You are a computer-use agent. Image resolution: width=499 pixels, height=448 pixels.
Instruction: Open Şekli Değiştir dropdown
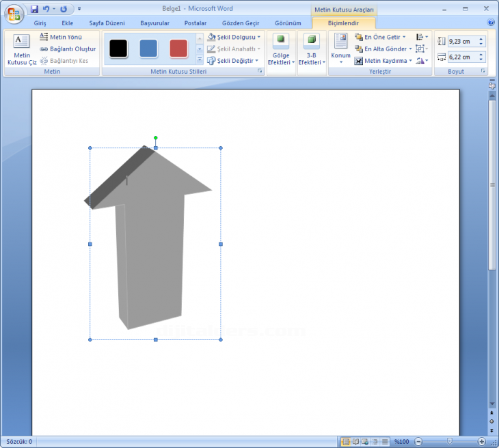pyautogui.click(x=232, y=61)
